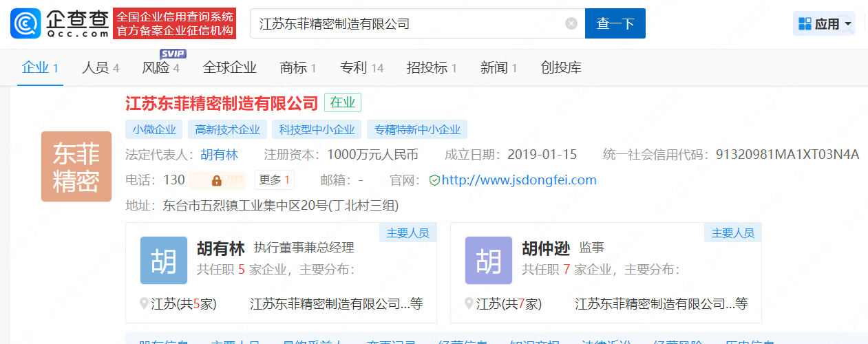The height and width of the screenshot is (344, 868).
Task: Expand 更多 phone numbers
Action: (x=275, y=180)
